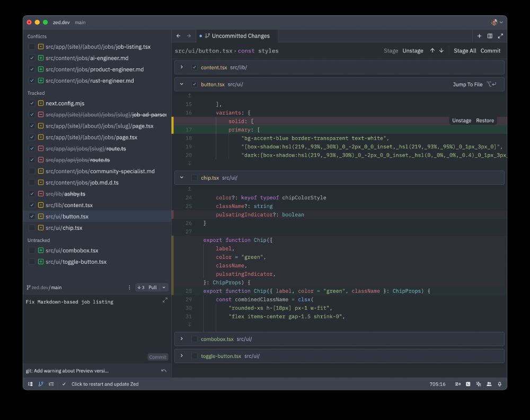Zoom the editor pane to fullscreen
The height and width of the screenshot is (420, 530).
click(500, 36)
